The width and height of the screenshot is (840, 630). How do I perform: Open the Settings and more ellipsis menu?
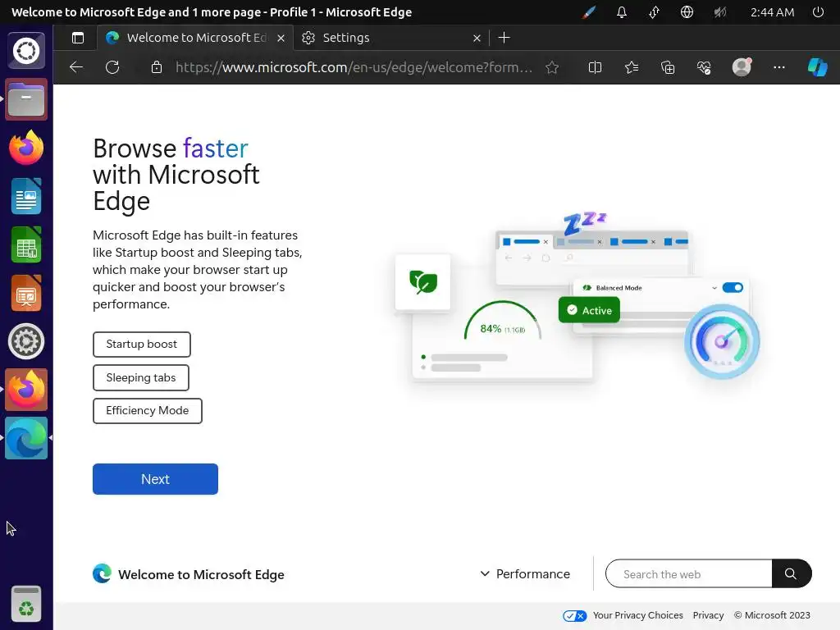coord(779,67)
